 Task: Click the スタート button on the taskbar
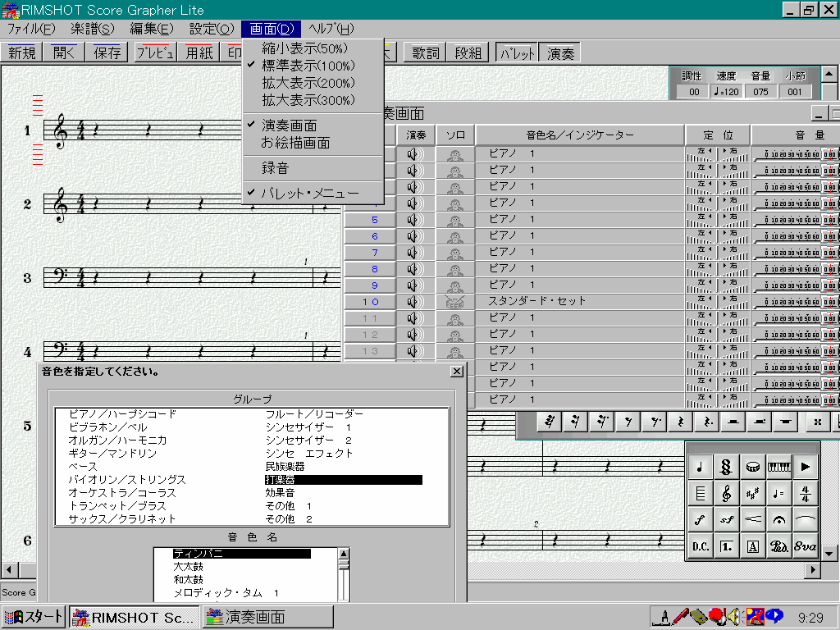pyautogui.click(x=34, y=617)
